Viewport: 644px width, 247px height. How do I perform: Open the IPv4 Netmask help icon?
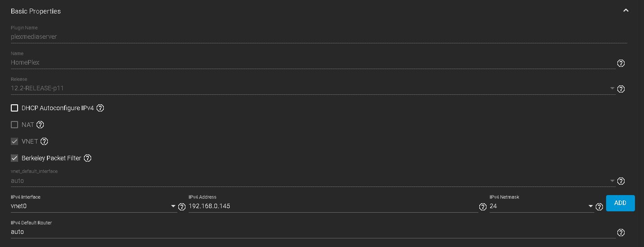click(x=599, y=207)
